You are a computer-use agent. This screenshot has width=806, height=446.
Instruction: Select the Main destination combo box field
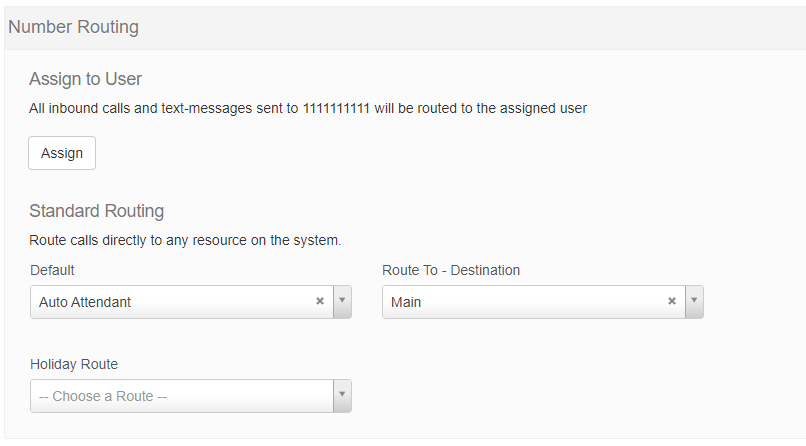pos(522,301)
